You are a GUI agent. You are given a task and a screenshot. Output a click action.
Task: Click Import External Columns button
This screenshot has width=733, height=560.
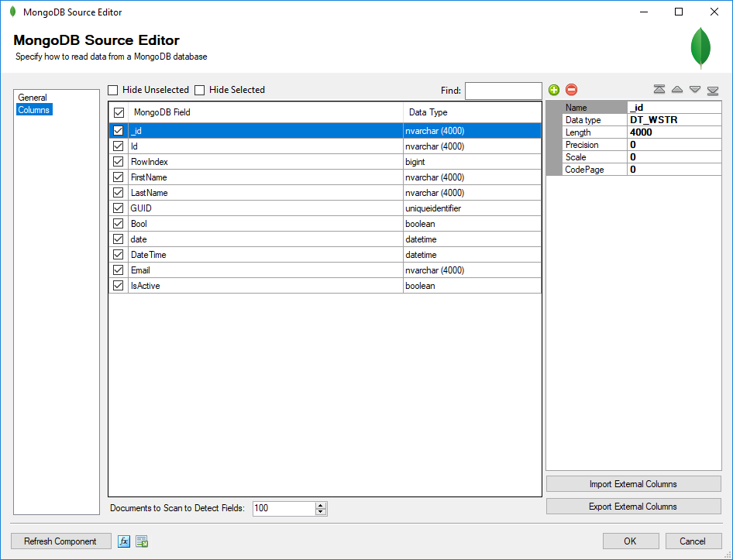pos(633,484)
